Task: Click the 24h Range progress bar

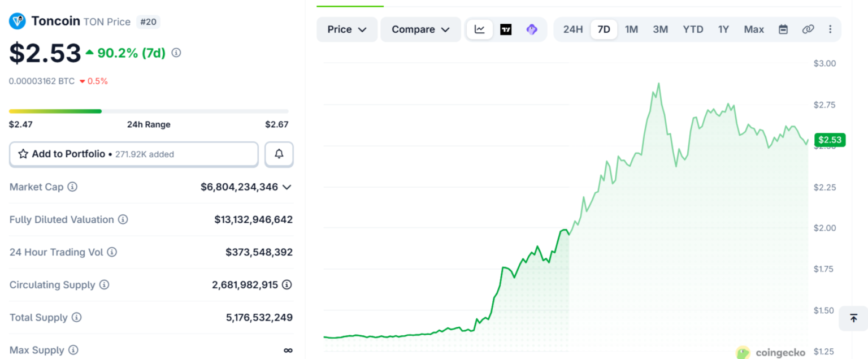Action: pyautogui.click(x=149, y=111)
